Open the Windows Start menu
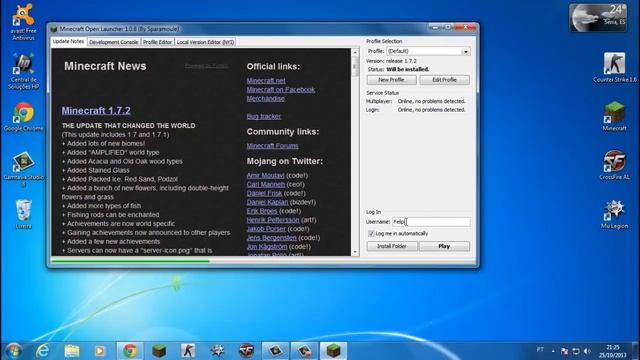This screenshot has width=640, height=360. point(13,351)
